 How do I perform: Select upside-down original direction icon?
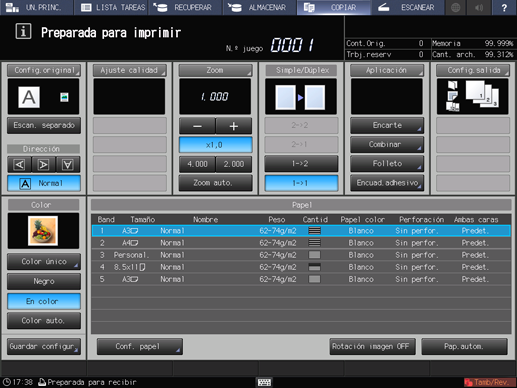coord(68,165)
